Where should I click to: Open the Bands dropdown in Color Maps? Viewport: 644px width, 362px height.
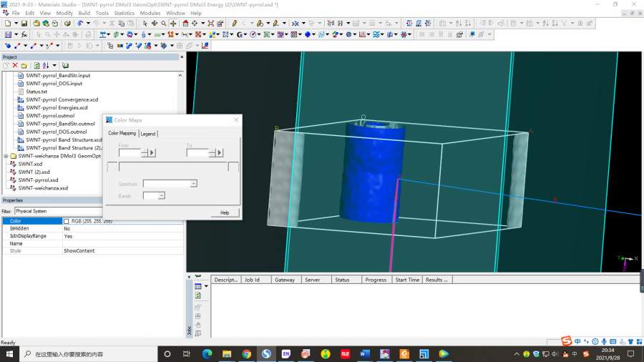(162, 195)
